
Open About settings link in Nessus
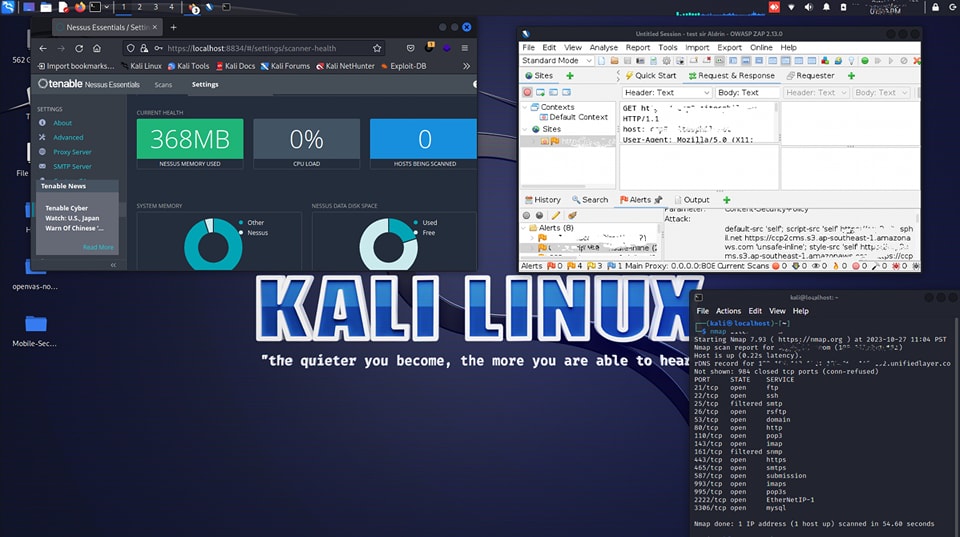(x=62, y=123)
